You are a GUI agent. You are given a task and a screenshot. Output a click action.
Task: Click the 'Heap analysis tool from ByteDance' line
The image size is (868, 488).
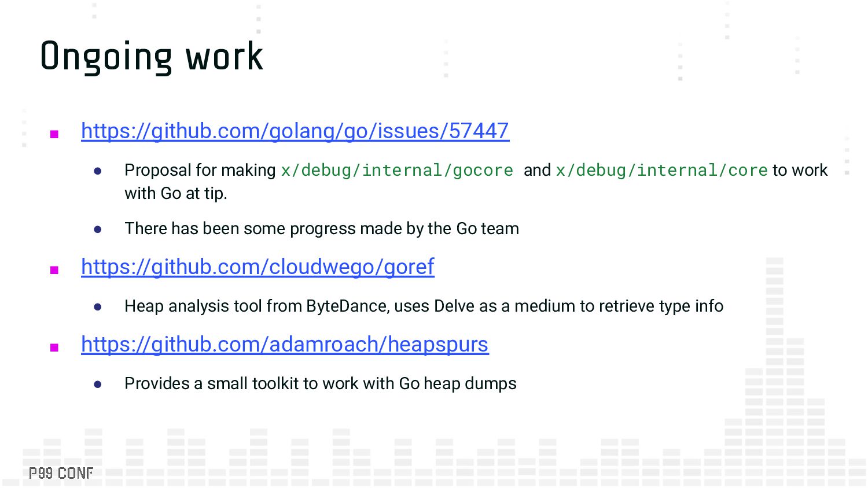424,306
